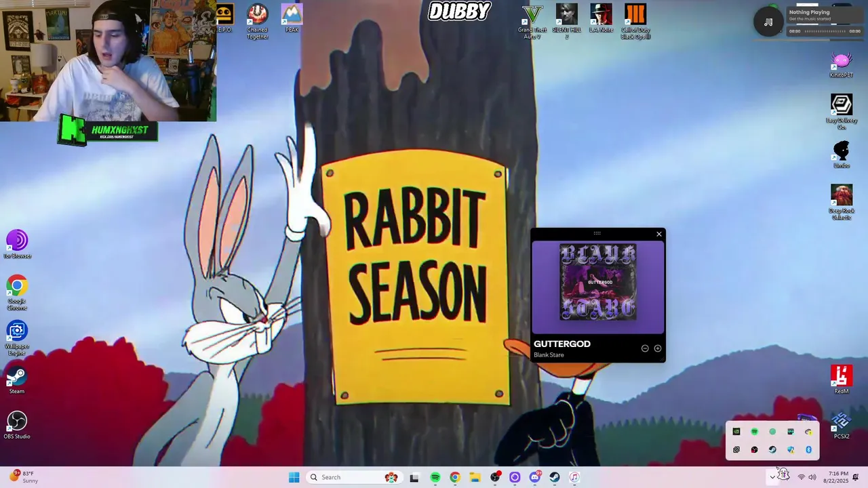
Task: Open the music app on the taskbar
Action: click(574, 477)
